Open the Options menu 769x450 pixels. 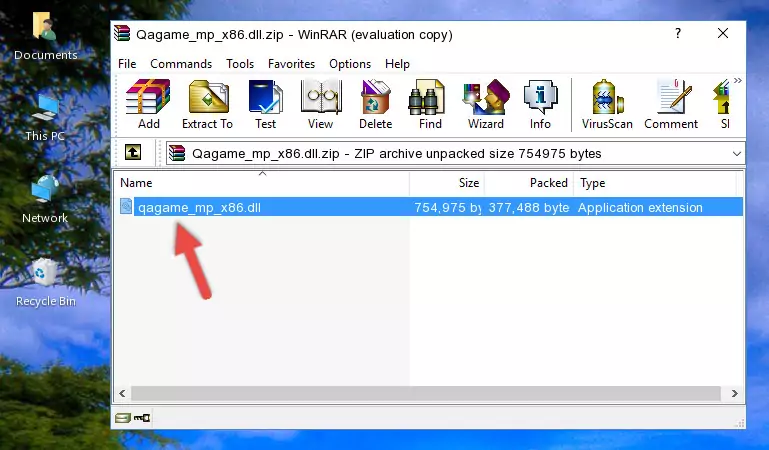tap(350, 64)
